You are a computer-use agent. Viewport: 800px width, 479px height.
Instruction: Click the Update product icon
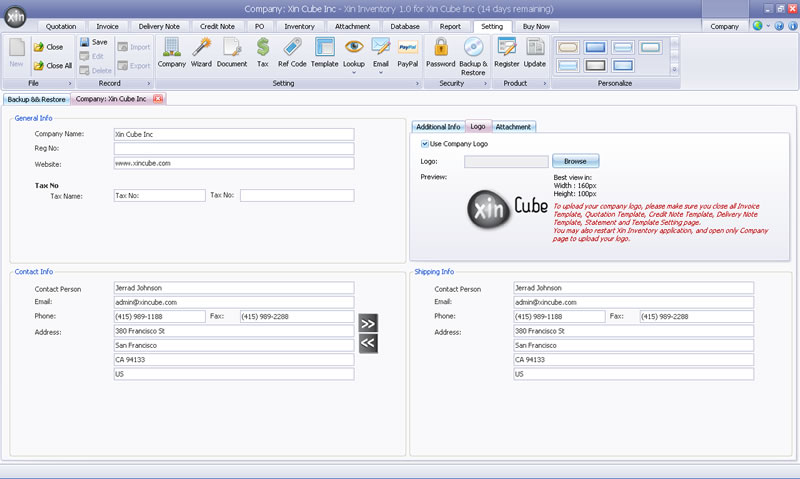pos(535,47)
